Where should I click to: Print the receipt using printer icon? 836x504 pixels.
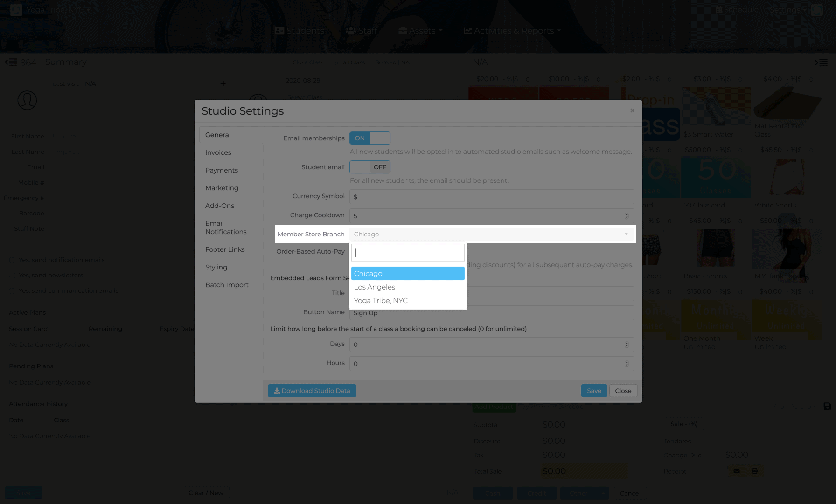click(754, 471)
